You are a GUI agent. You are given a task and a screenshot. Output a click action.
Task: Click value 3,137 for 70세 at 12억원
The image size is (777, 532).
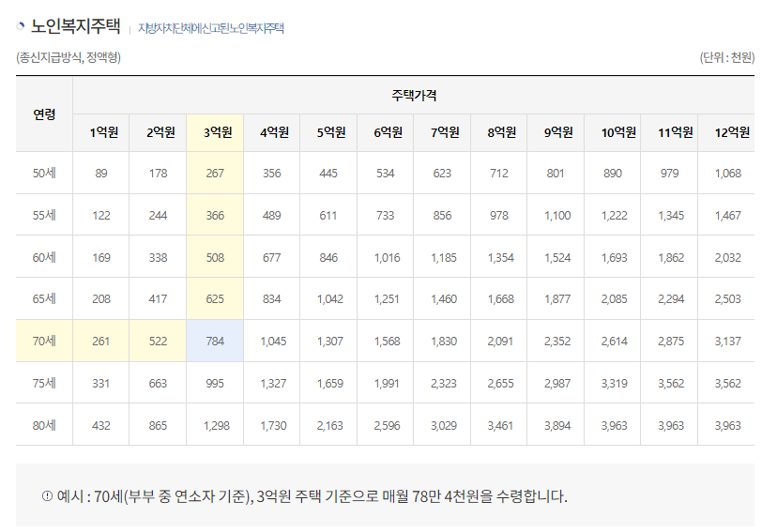[728, 342]
